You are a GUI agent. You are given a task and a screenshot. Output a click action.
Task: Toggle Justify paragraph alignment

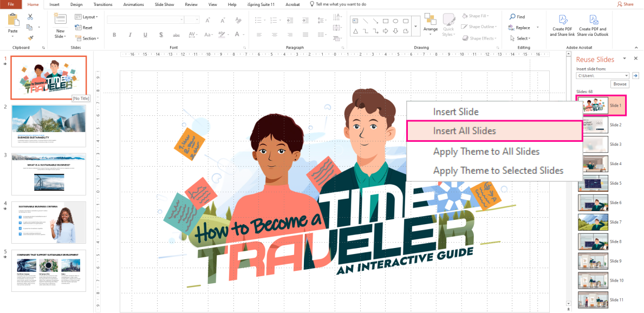[x=305, y=35]
